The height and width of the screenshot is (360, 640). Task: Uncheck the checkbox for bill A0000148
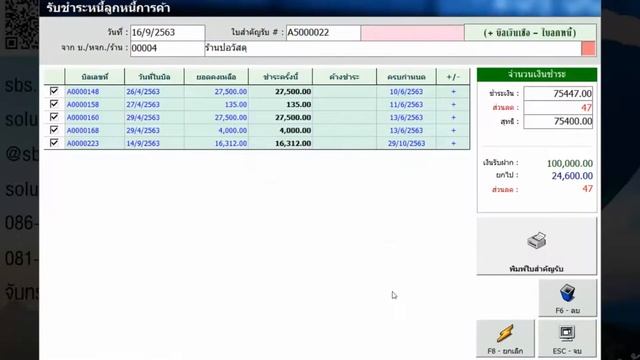pos(54,91)
